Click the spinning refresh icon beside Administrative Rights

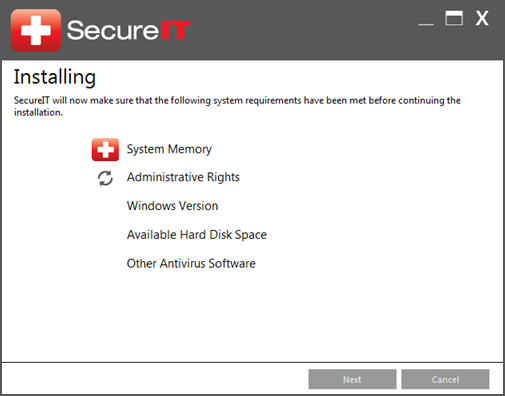click(105, 178)
